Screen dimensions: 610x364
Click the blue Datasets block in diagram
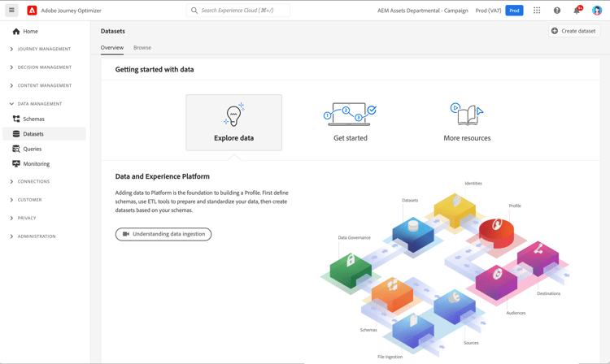[x=412, y=235]
